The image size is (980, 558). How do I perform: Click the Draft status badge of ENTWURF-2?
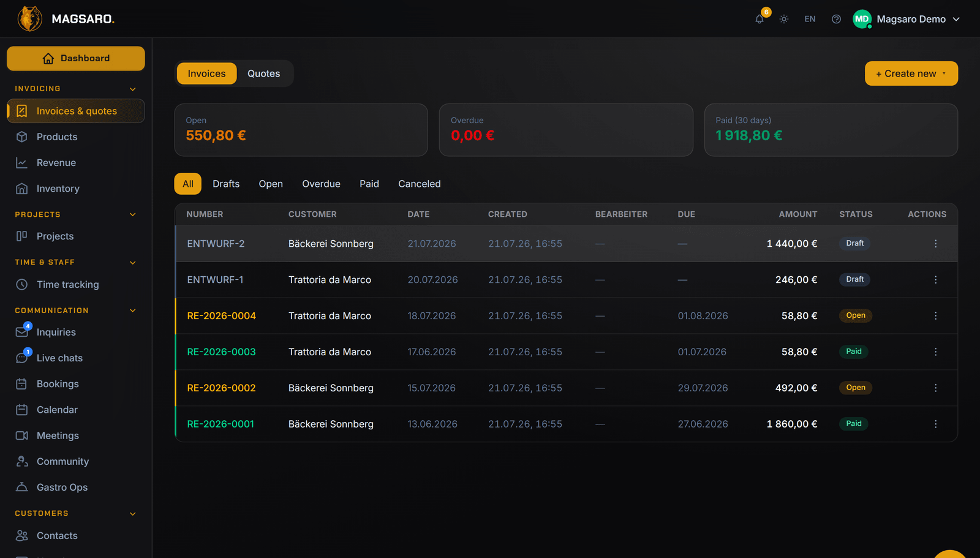coord(855,243)
